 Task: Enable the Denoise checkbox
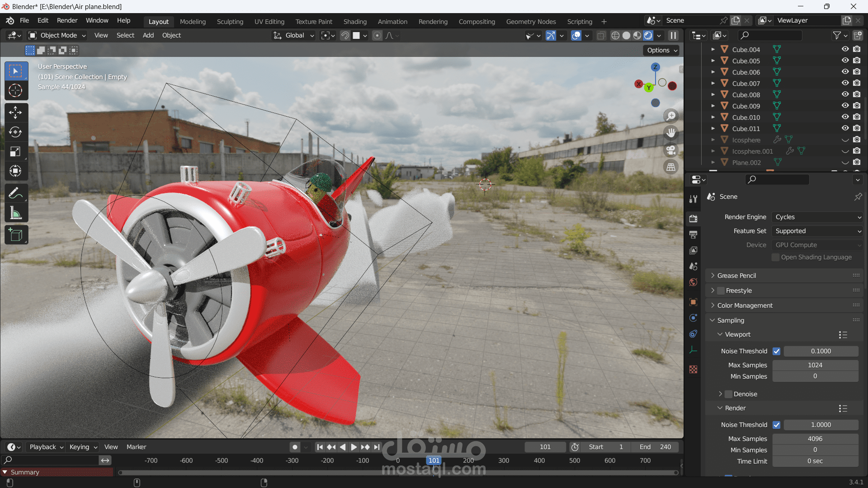point(728,394)
